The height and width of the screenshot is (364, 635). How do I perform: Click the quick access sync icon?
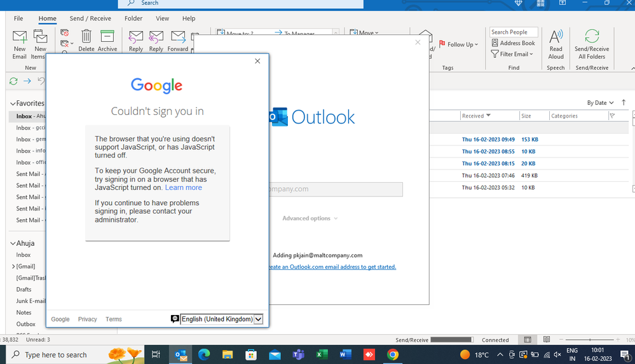tap(13, 81)
